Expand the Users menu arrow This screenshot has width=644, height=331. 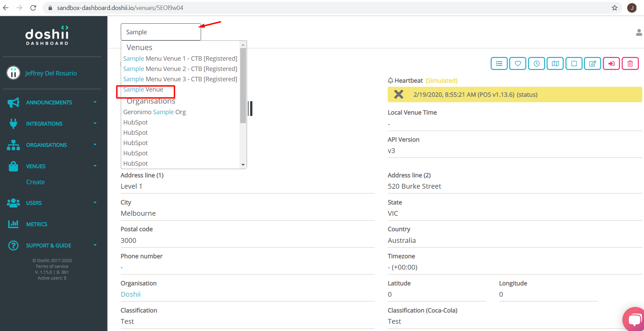click(x=95, y=202)
